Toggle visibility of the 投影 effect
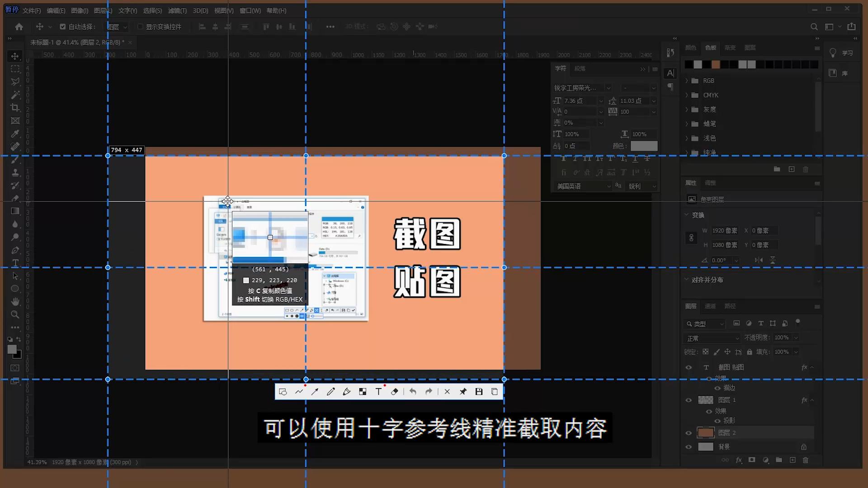This screenshot has height=488, width=868. (x=717, y=420)
